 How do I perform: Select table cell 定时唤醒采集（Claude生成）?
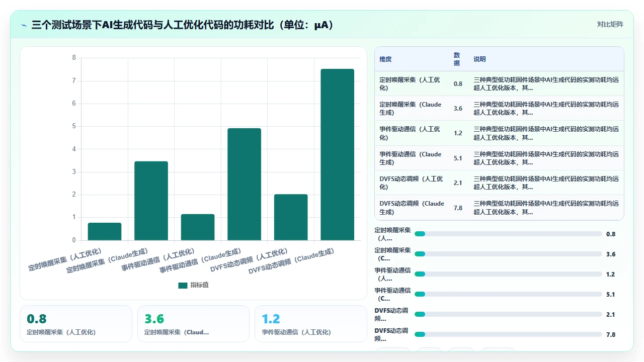pos(411,109)
